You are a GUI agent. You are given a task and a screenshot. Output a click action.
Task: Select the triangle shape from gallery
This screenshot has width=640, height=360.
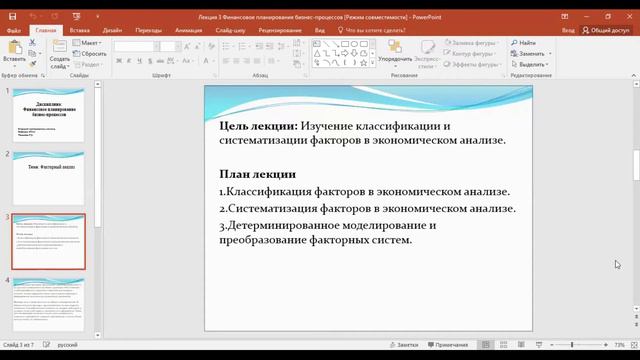click(x=317, y=53)
